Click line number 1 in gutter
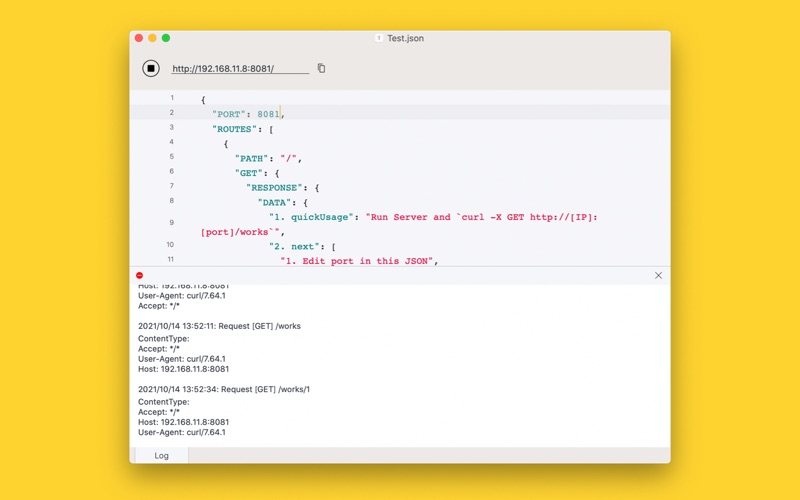Image resolution: width=800 pixels, height=500 pixels. click(x=172, y=97)
